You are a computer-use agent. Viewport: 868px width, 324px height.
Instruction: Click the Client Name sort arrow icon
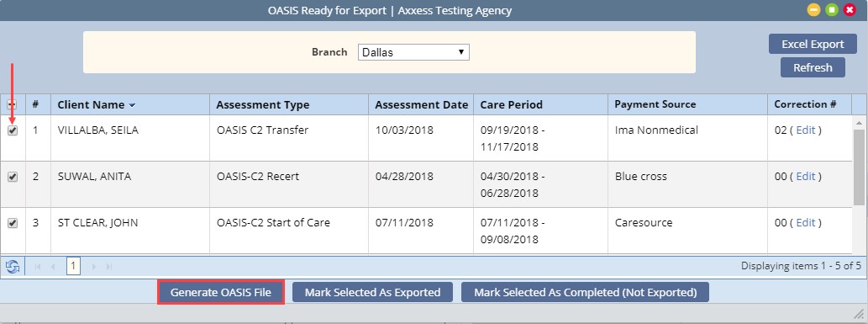(132, 105)
